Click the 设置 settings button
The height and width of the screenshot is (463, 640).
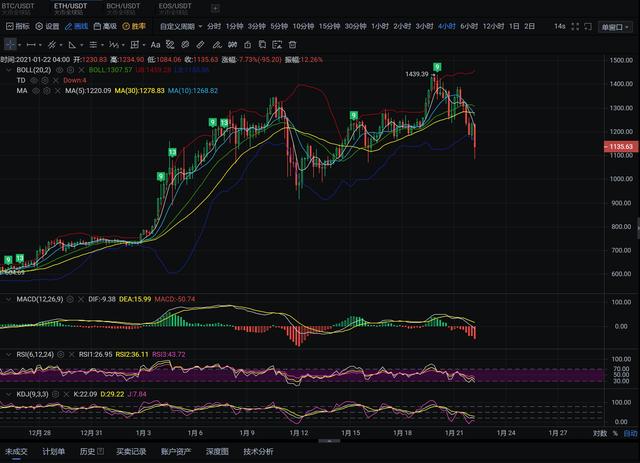(47, 27)
